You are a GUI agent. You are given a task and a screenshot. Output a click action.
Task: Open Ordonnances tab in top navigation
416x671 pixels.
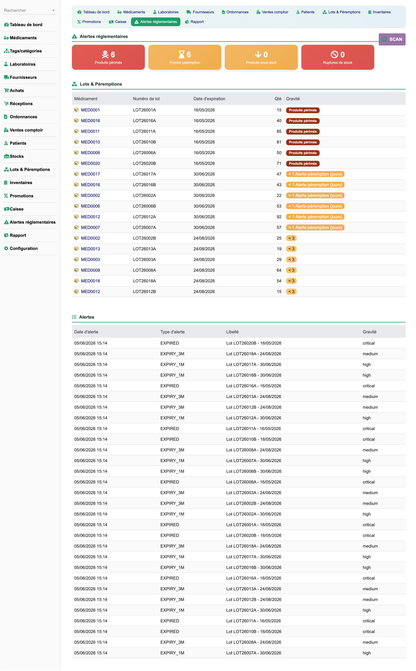[x=235, y=12]
